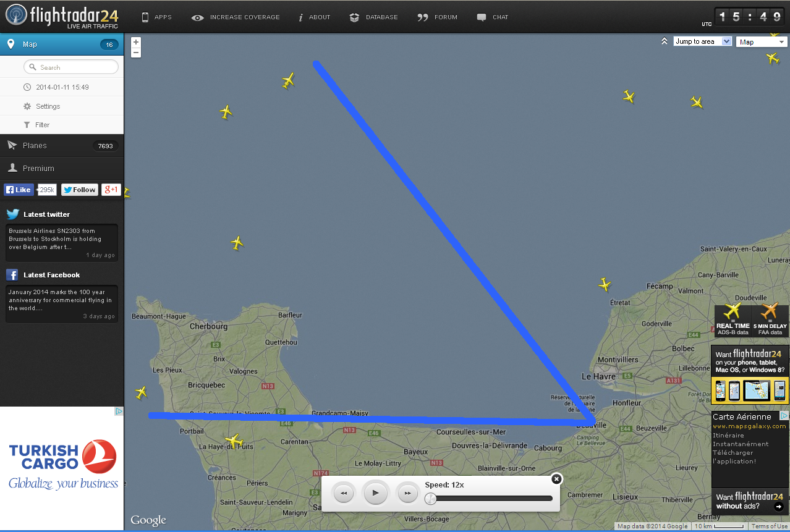
Task: Zoom in using the map plus button
Action: (136, 42)
